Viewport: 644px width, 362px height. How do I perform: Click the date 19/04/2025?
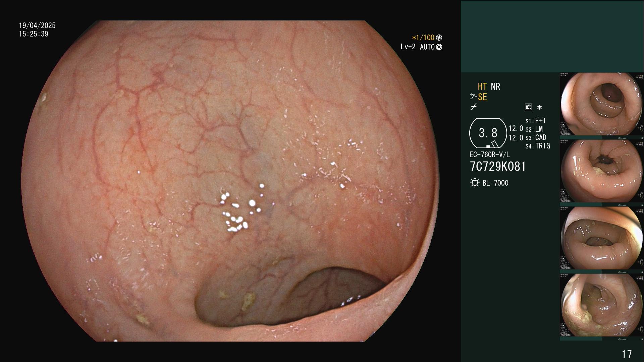[x=37, y=25]
